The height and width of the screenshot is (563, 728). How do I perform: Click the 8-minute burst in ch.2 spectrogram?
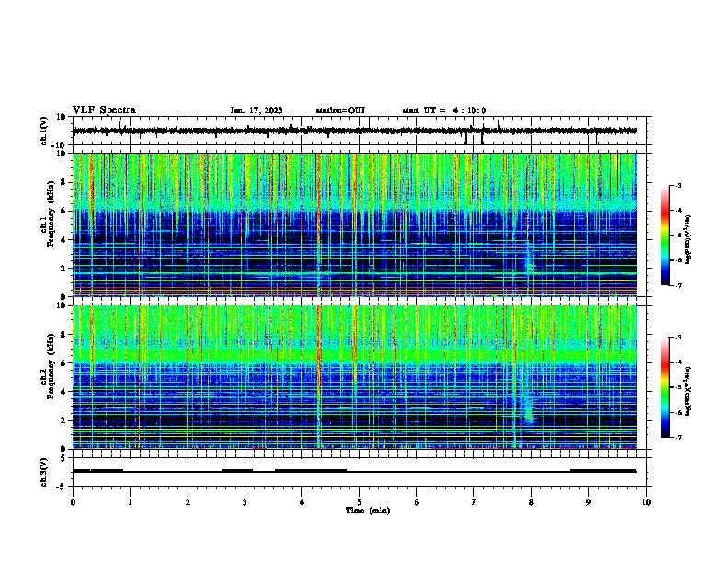(529, 407)
